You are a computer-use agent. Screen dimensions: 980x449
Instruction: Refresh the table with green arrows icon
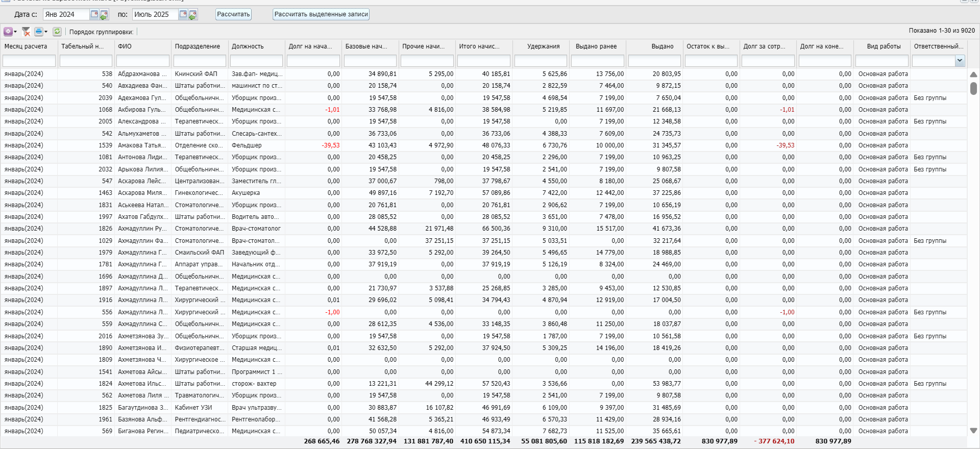pos(57,32)
